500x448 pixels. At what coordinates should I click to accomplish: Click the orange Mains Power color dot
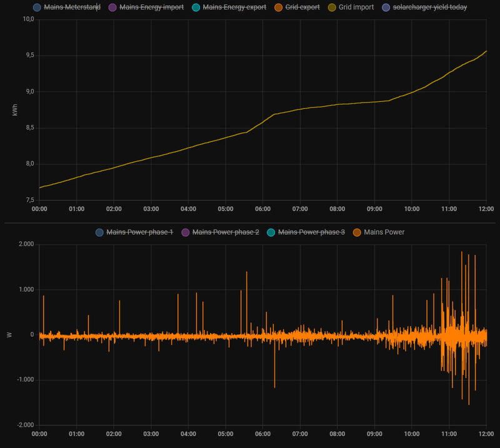pyautogui.click(x=357, y=232)
